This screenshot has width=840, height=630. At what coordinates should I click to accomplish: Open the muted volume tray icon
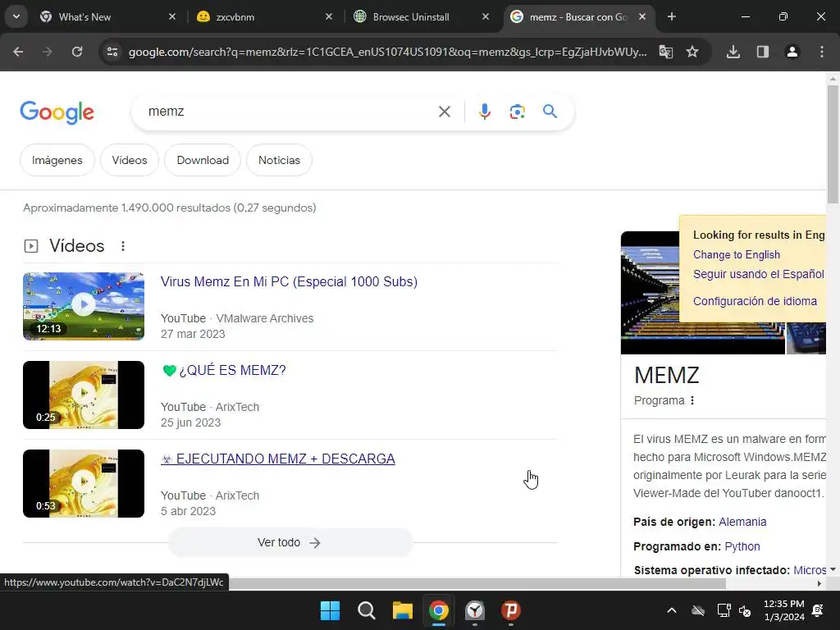[x=745, y=610]
